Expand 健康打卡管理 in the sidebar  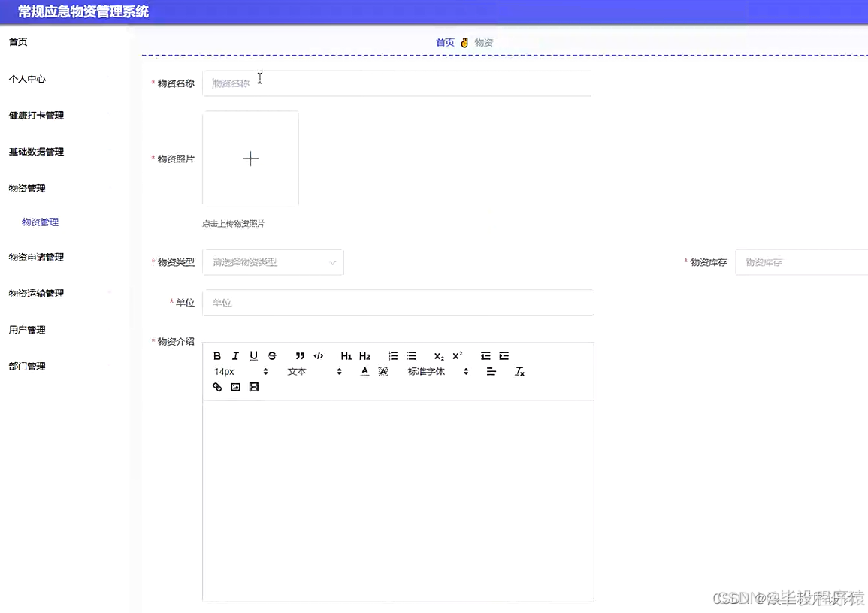pyautogui.click(x=37, y=115)
